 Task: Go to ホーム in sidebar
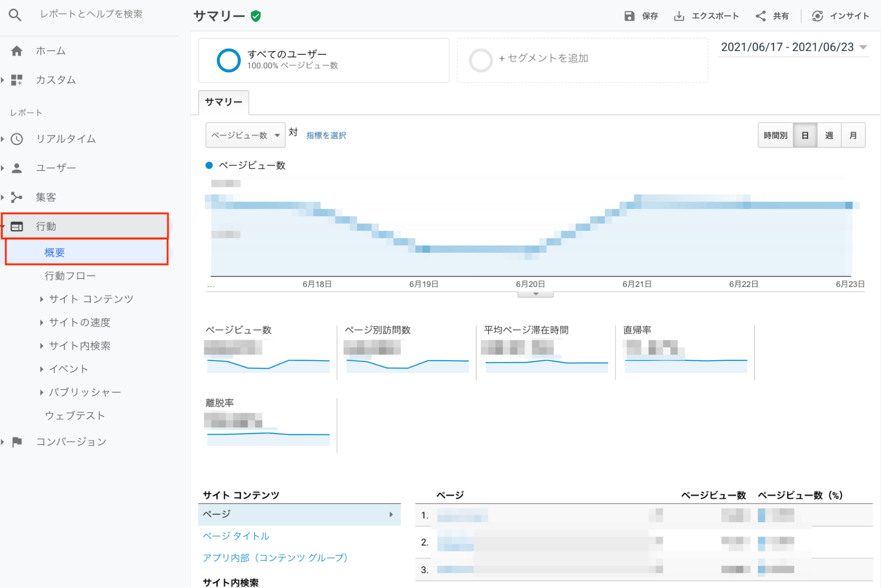point(51,51)
